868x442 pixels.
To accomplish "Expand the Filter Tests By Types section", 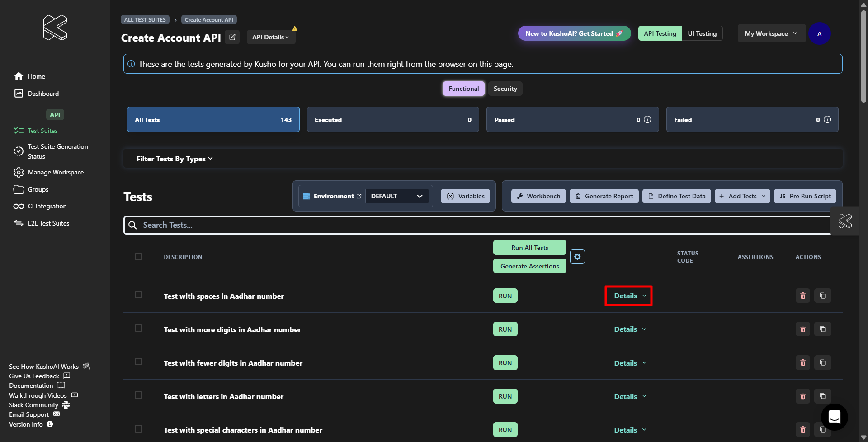I will click(175, 159).
